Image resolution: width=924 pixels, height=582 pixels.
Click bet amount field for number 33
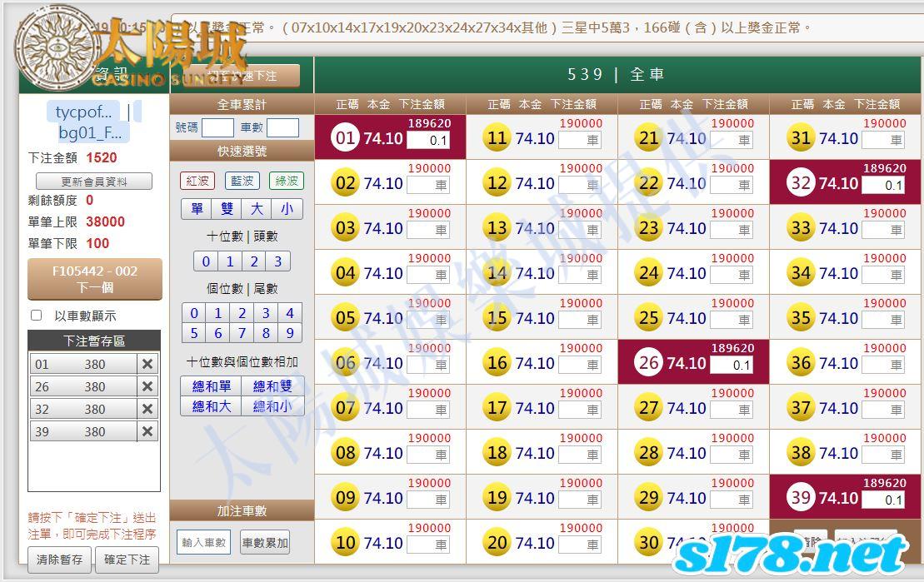click(882, 231)
